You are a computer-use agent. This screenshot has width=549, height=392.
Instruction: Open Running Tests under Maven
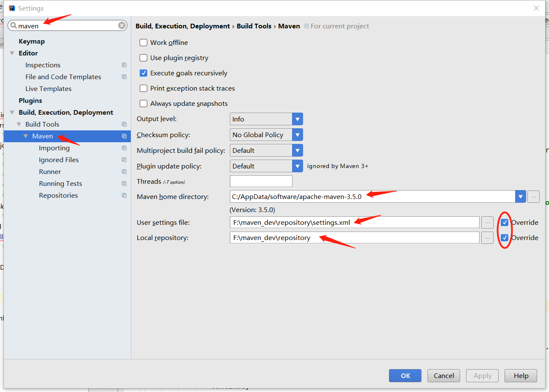click(61, 183)
